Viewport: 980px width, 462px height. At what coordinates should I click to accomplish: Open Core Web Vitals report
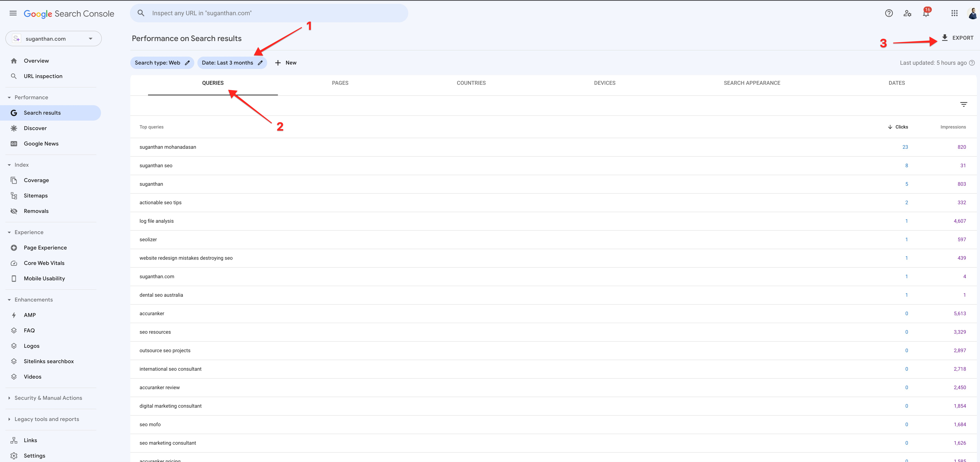click(x=44, y=263)
